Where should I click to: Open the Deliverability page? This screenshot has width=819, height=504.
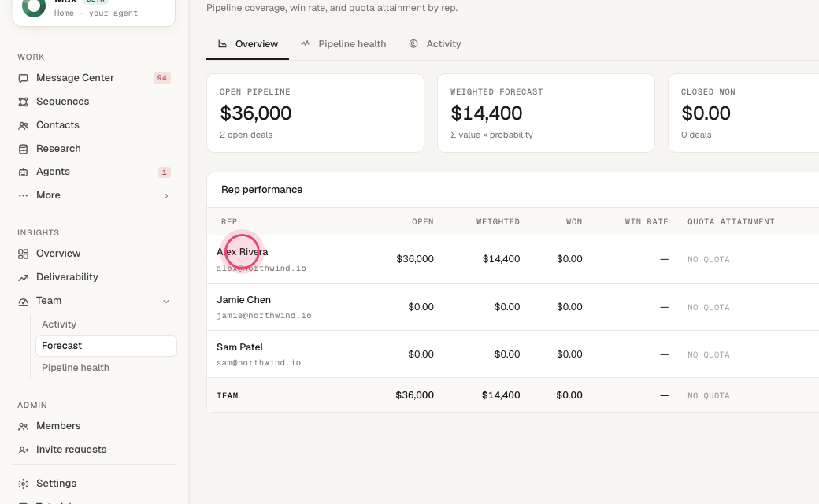point(94,277)
